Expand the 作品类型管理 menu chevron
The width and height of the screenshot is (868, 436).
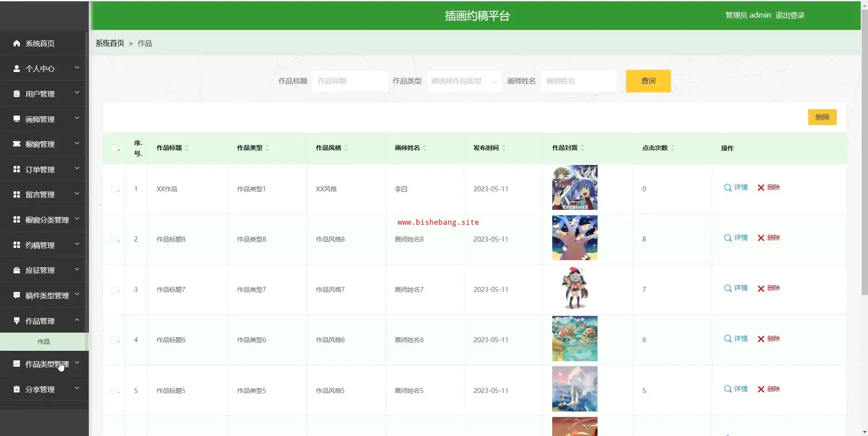point(77,363)
